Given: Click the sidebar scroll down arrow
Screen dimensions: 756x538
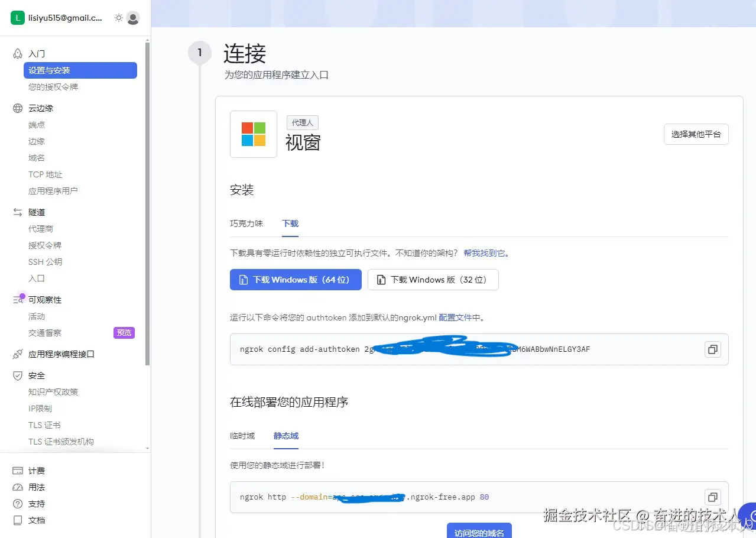Looking at the screenshot, I should (148, 449).
